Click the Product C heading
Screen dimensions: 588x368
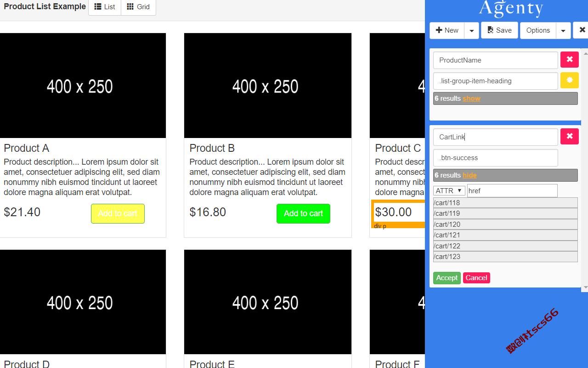point(398,148)
